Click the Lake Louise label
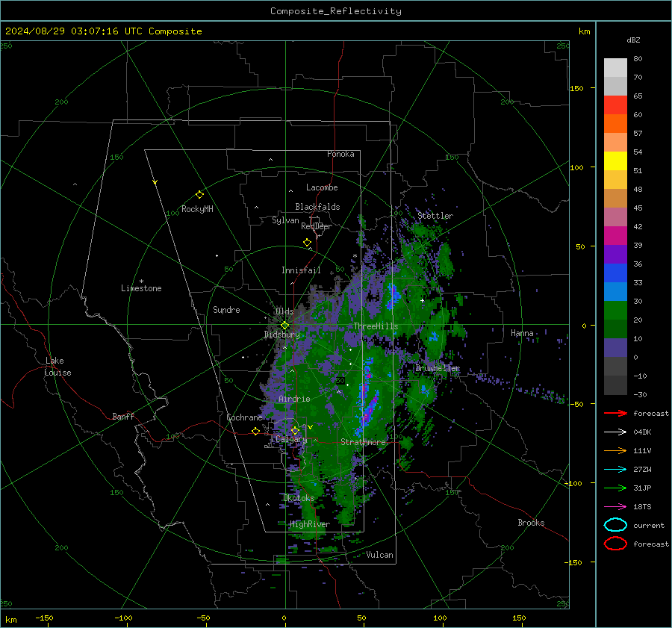Image resolution: width=672 pixels, height=628 pixels. (x=57, y=367)
